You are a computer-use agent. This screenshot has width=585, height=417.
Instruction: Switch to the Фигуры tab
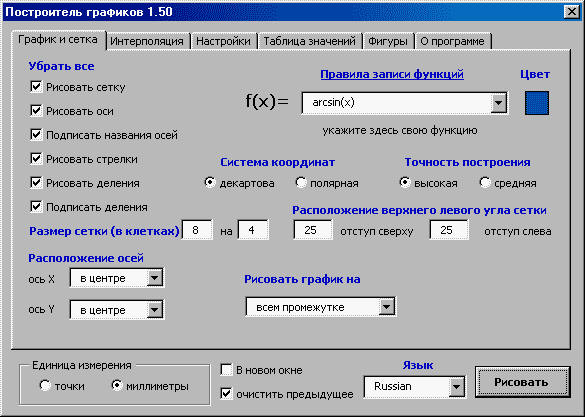(388, 41)
